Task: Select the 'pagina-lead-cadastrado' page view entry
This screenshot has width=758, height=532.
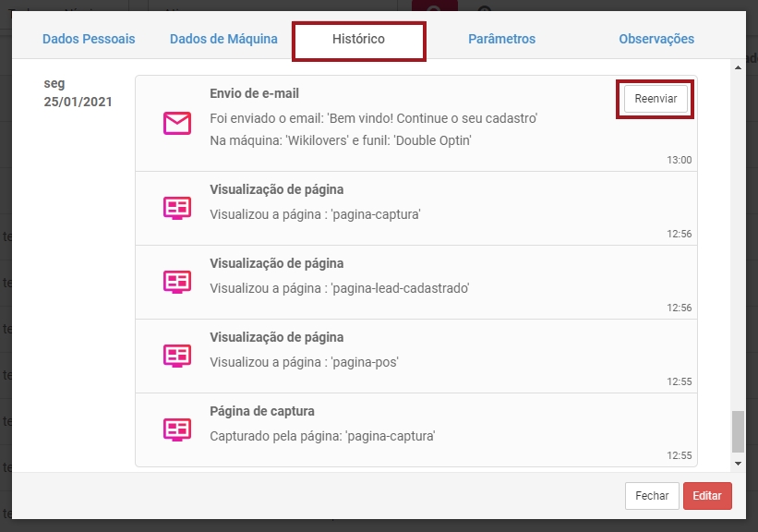Action: (x=416, y=283)
